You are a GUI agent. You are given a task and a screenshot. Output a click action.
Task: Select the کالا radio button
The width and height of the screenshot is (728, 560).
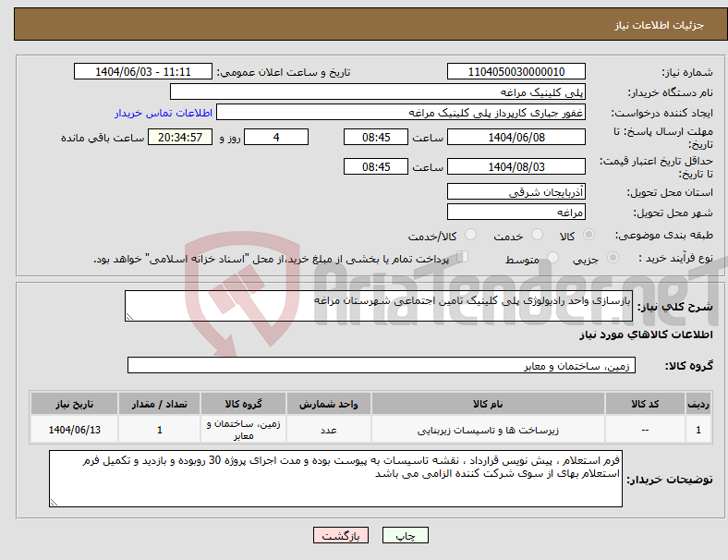[x=588, y=235]
